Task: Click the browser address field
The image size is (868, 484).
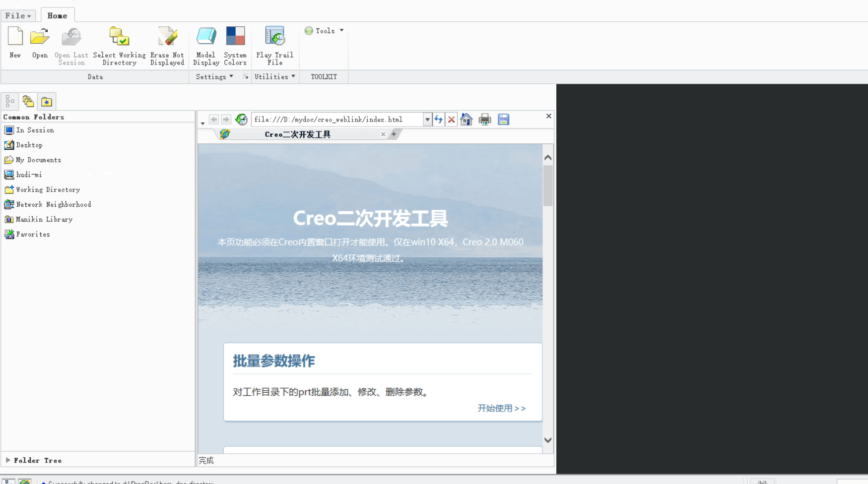Action: click(337, 120)
